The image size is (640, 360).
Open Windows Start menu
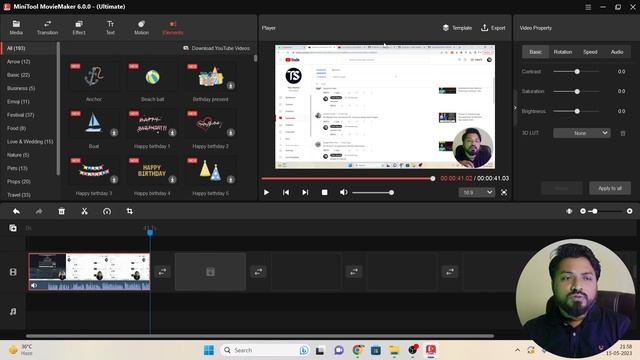[209, 350]
